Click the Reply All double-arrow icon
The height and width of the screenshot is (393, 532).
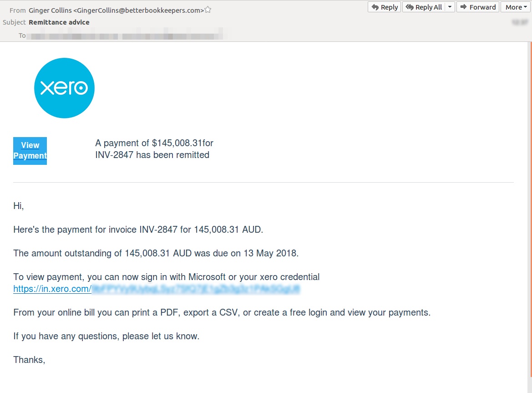click(x=409, y=7)
